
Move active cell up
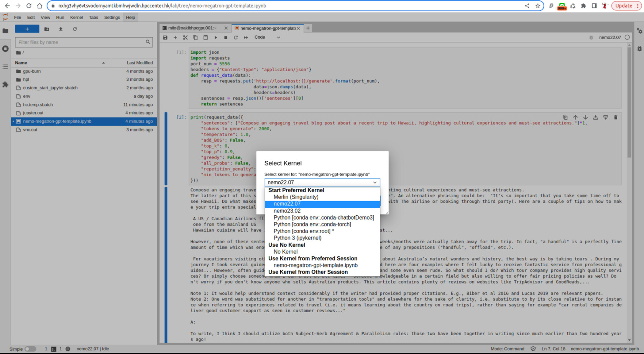pyautogui.click(x=575, y=118)
